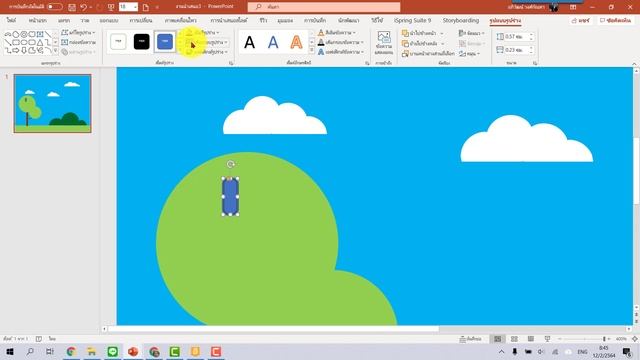This screenshot has width=640, height=360.
Task: Click the new blank document icon
Action: (x=146, y=7)
